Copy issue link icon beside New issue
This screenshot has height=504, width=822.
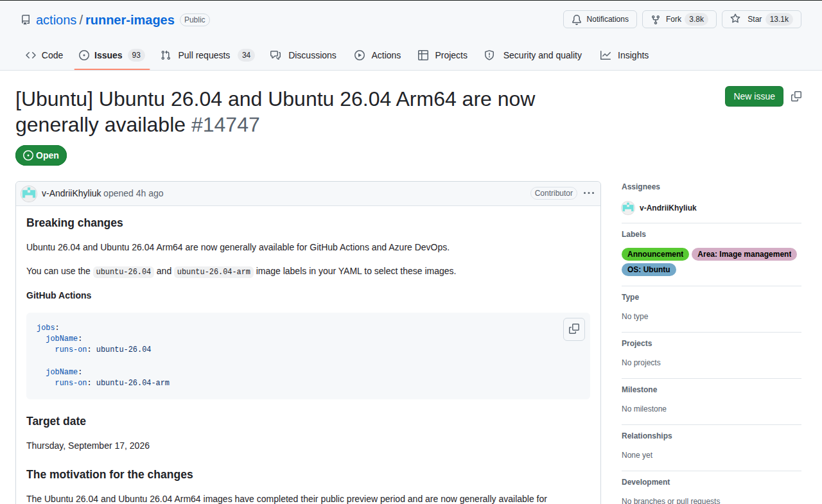pos(796,96)
